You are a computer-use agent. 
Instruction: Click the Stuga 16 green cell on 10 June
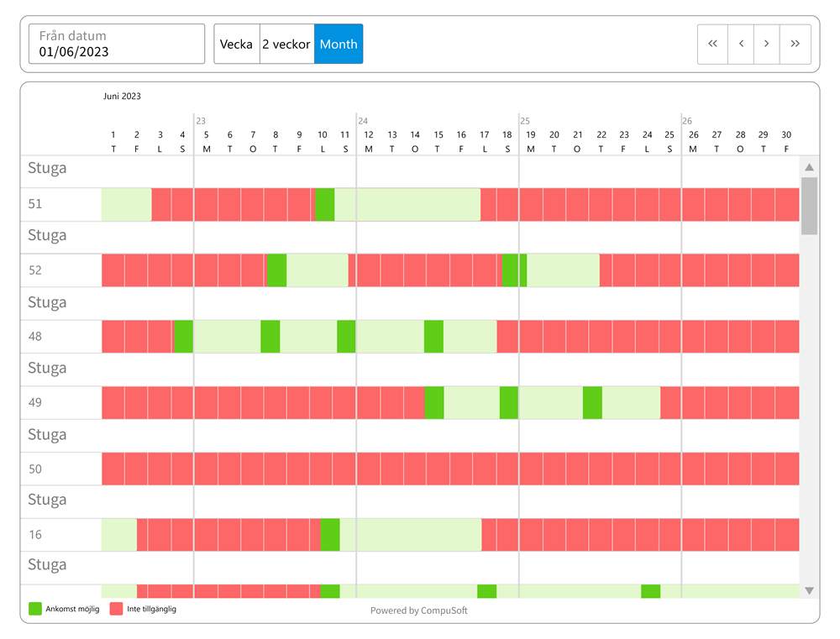coord(329,535)
